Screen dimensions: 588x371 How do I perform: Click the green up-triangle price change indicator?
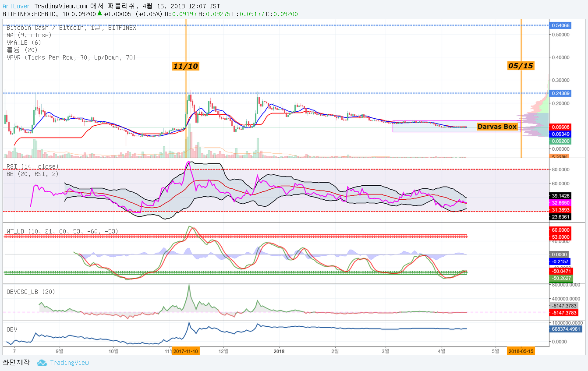pyautogui.click(x=99, y=14)
